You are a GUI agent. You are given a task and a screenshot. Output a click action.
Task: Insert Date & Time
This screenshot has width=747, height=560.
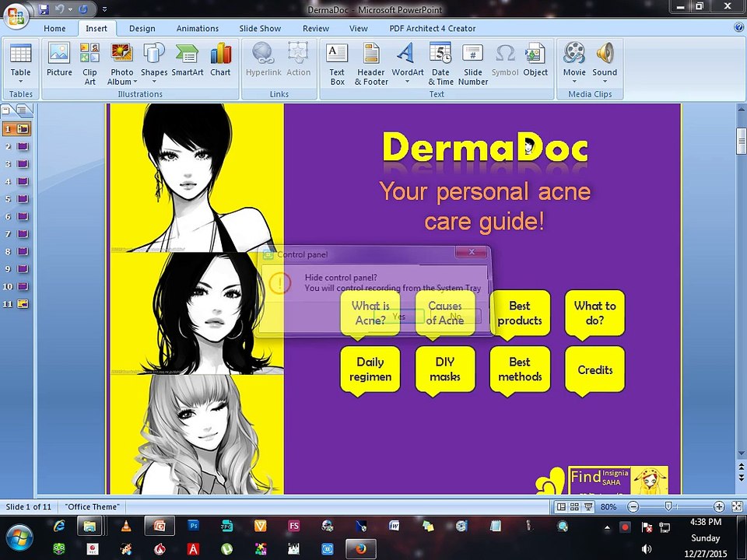[440, 64]
